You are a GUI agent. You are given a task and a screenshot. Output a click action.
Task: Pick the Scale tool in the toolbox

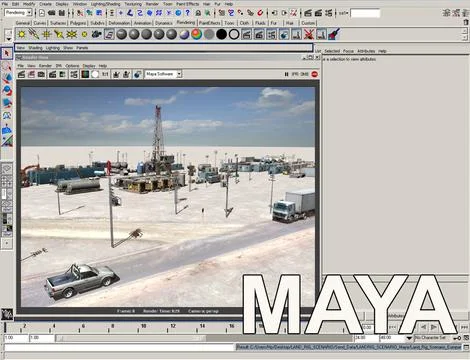[7, 103]
